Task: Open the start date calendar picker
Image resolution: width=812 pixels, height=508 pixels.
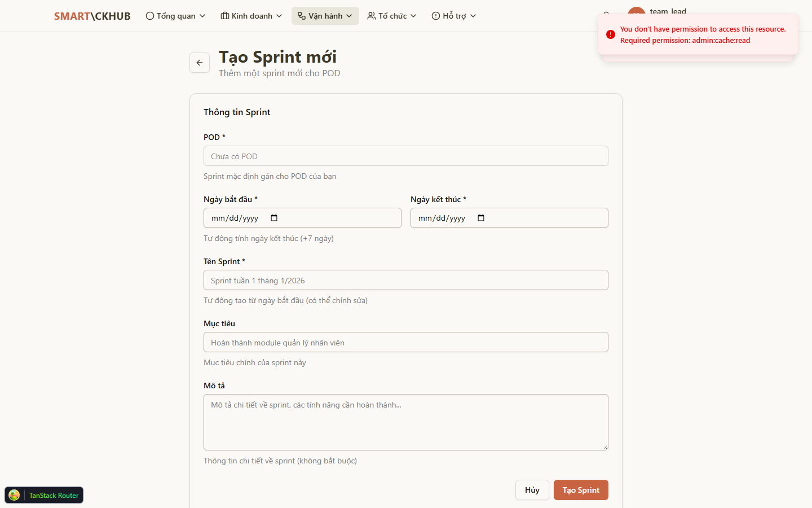Action: [273, 217]
